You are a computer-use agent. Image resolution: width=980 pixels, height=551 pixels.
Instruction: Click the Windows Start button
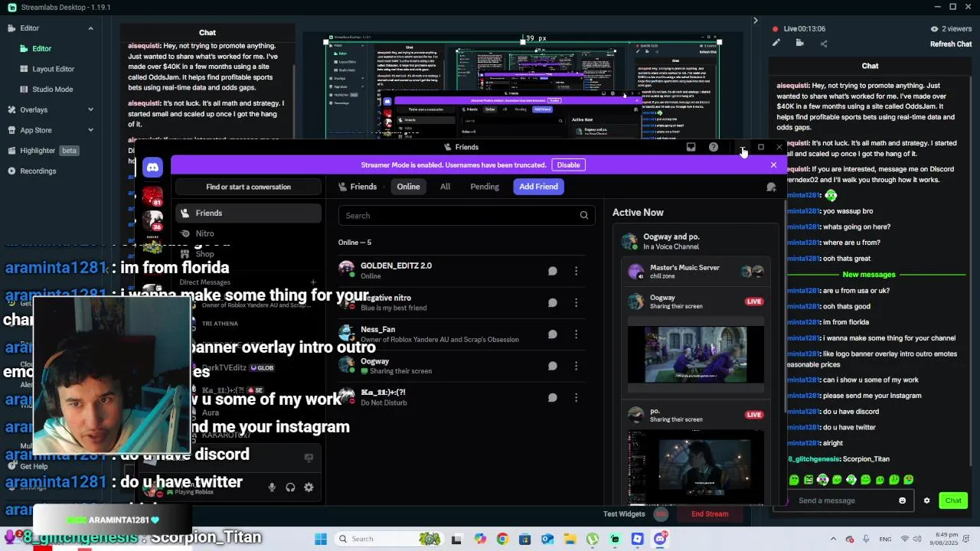[320, 539]
